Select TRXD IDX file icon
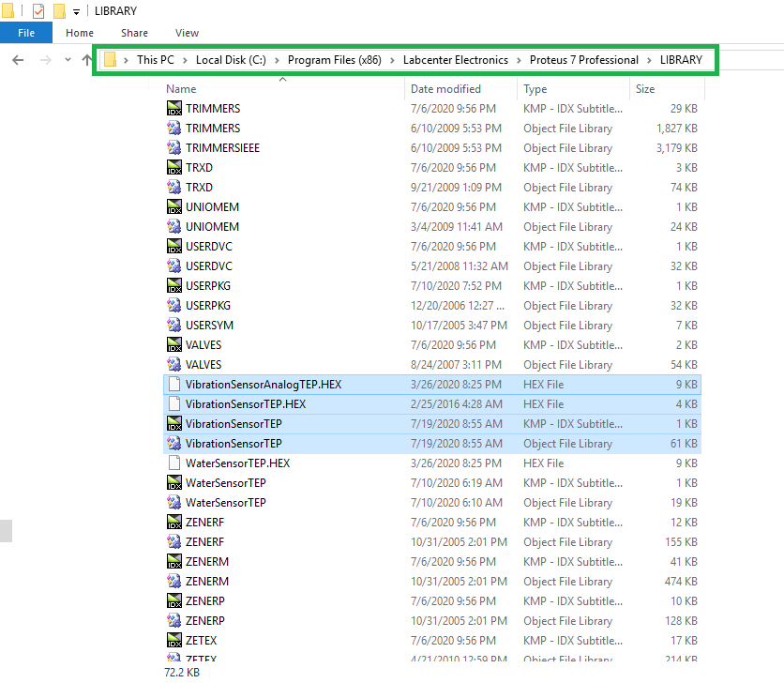The image size is (784, 683). coord(174,168)
